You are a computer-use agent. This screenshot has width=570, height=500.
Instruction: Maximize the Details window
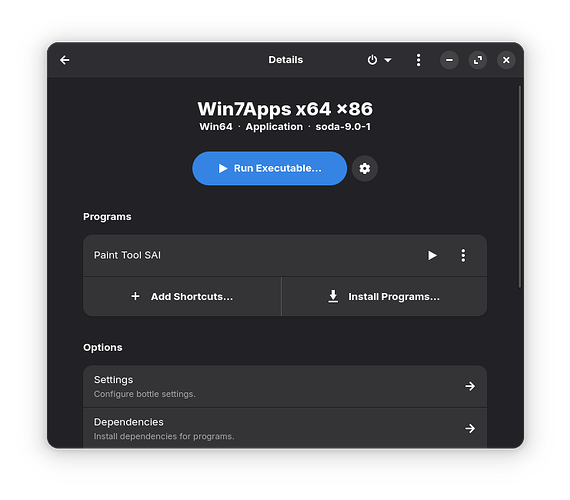pyautogui.click(x=478, y=60)
